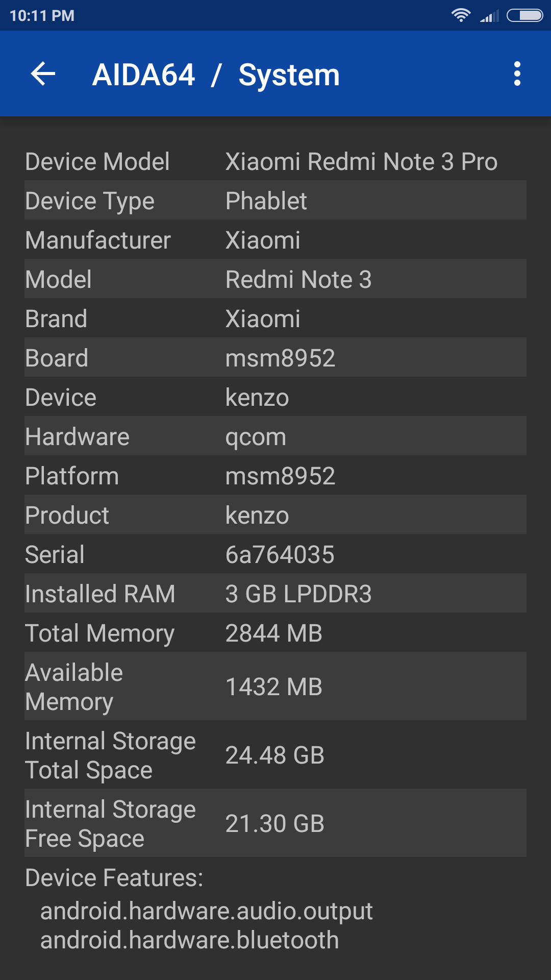Screen dimensions: 551x980
Task: Tap the cellular signal strength icon
Action: [x=489, y=16]
